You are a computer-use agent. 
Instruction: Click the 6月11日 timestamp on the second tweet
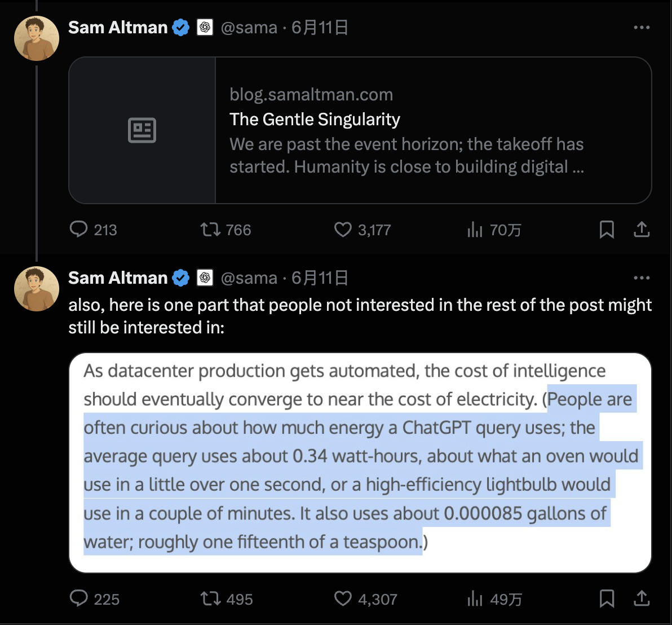[x=319, y=278]
